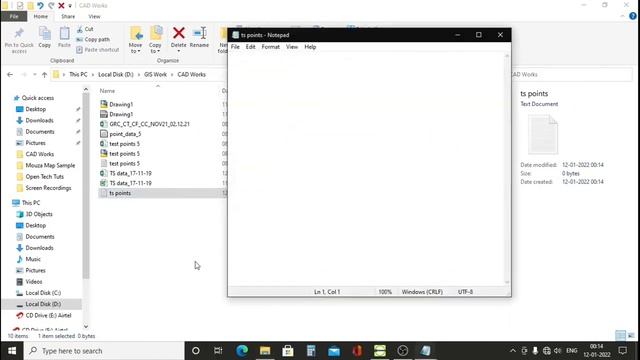Screen dimensions: 640x360
Task: Click GIS Work breadcrumb
Action: pyautogui.click(x=155, y=75)
